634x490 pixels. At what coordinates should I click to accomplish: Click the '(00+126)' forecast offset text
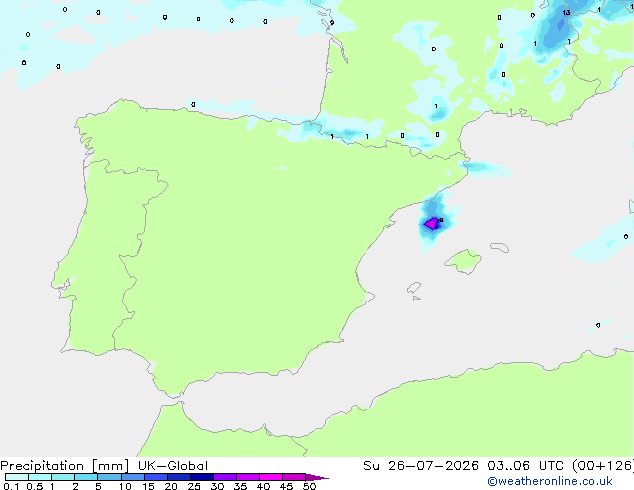[x=603, y=466]
